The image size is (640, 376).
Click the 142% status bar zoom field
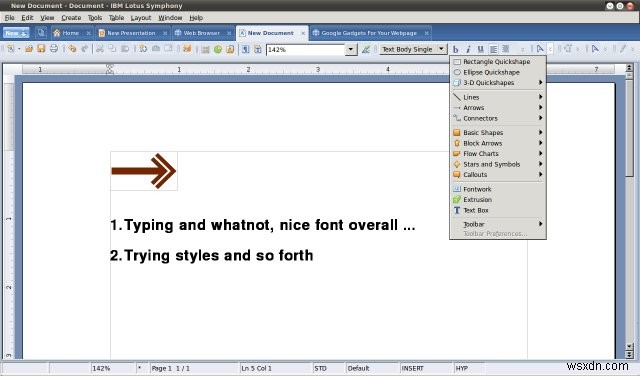point(112,368)
